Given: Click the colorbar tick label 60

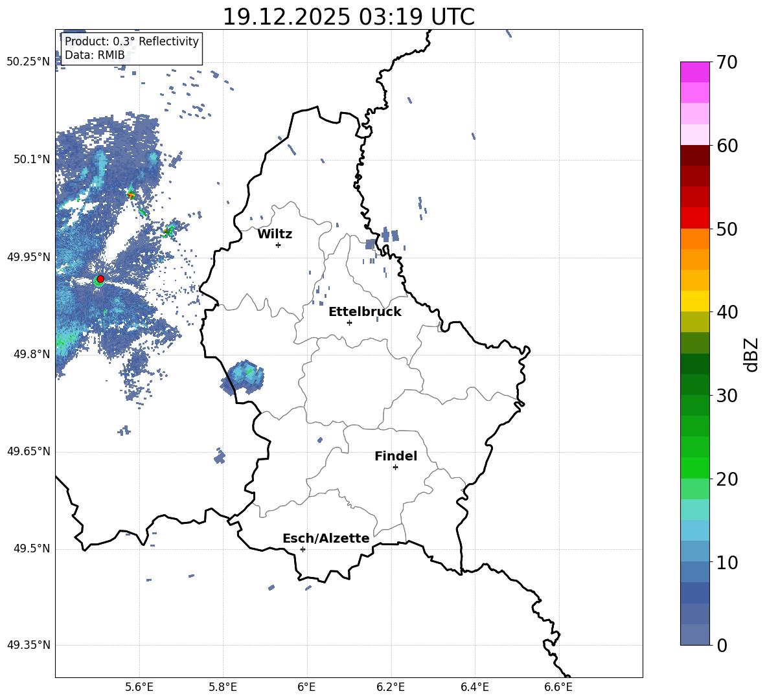Looking at the screenshot, I should [x=727, y=145].
